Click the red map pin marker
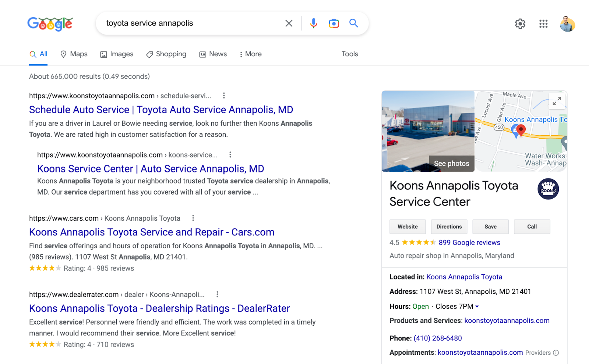 [521, 130]
